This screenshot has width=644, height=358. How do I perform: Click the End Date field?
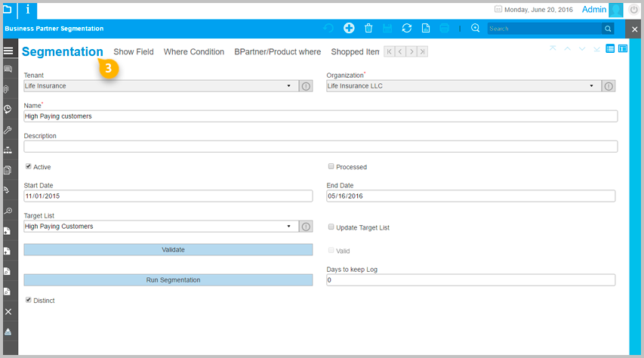[x=470, y=196]
